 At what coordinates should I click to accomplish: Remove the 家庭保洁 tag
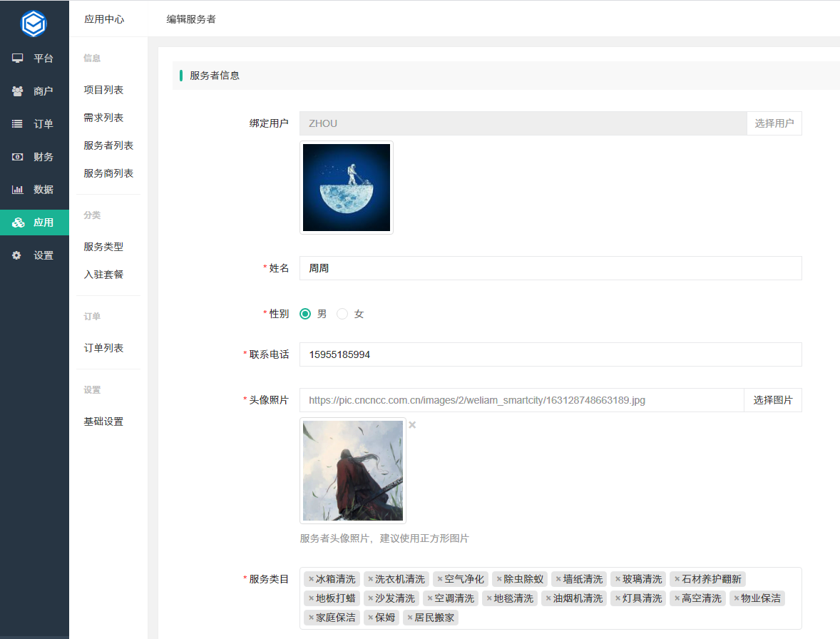(x=311, y=618)
